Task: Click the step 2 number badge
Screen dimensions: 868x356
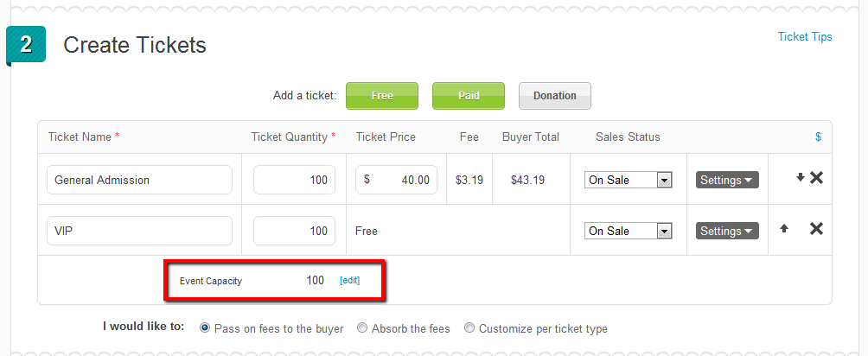Action: tap(25, 45)
